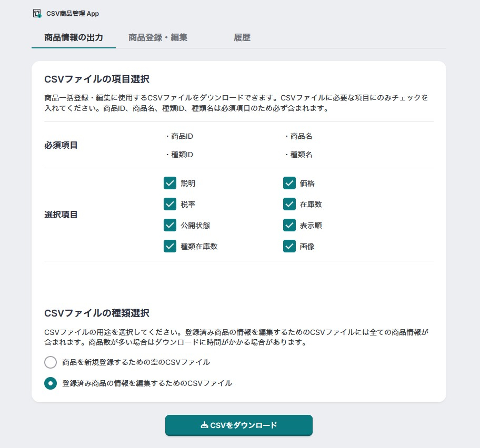The width and height of the screenshot is (480, 448).
Task: Uncheck the 説明 checkbox
Action: pyautogui.click(x=170, y=183)
